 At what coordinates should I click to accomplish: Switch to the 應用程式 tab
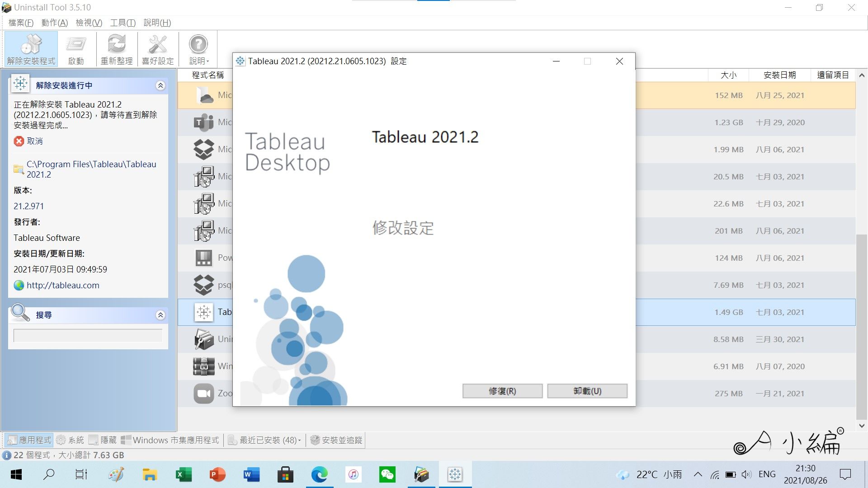29,440
